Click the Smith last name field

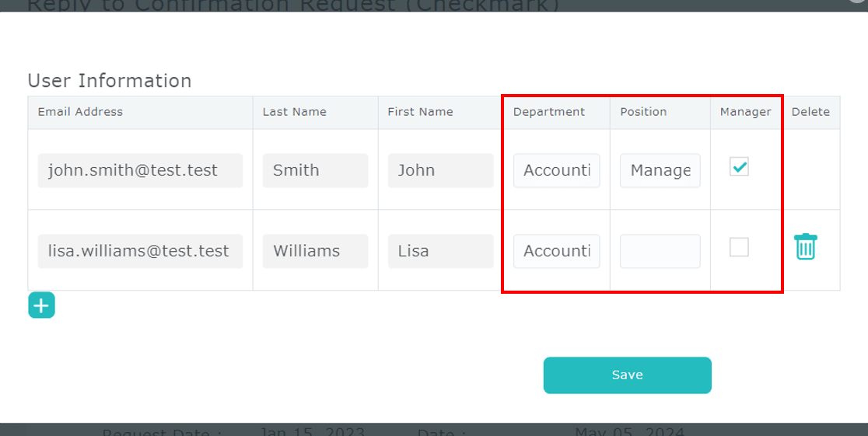pyautogui.click(x=315, y=170)
